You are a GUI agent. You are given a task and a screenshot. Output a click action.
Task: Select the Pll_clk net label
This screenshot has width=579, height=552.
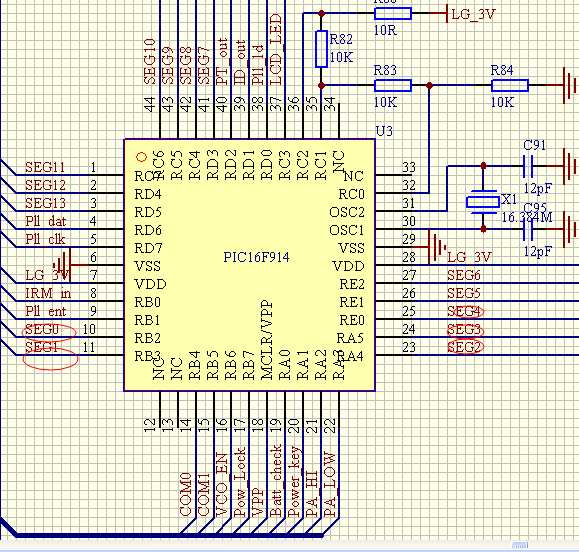tap(45, 239)
